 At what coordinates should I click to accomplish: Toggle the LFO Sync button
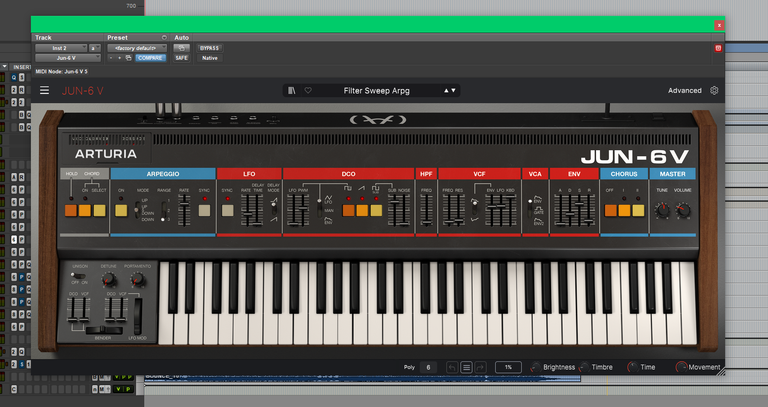(x=227, y=211)
